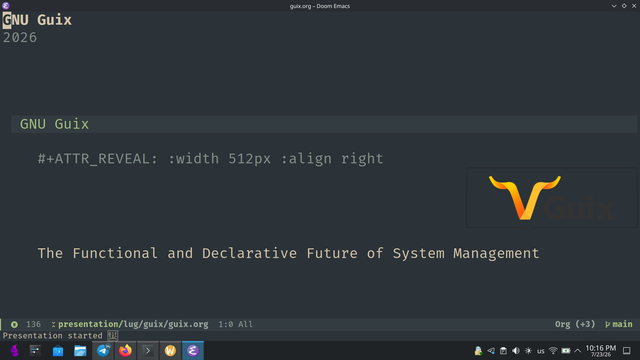Click the us keyboard layout indicator
The height and width of the screenshot is (360, 640).
[540, 351]
